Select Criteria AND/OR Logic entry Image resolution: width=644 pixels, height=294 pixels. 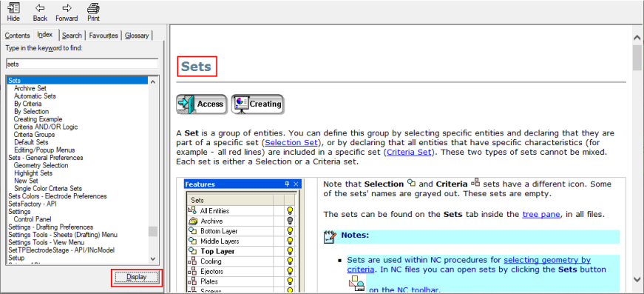(46, 127)
